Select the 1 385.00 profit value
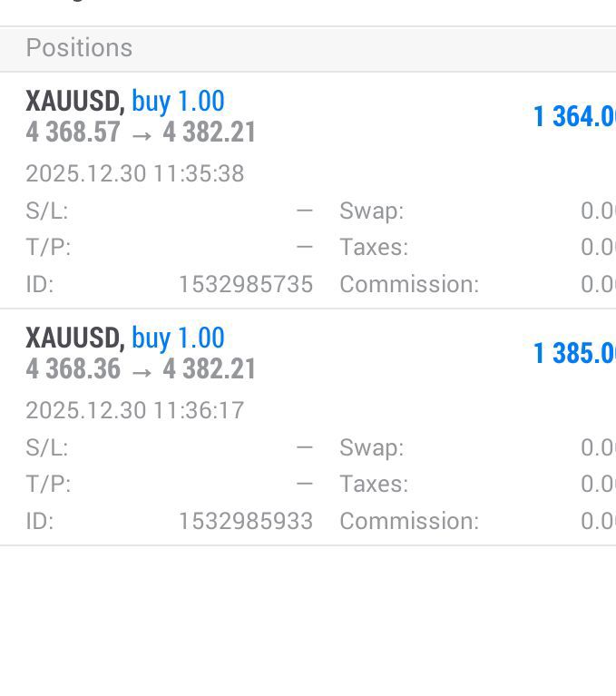 pyautogui.click(x=574, y=353)
